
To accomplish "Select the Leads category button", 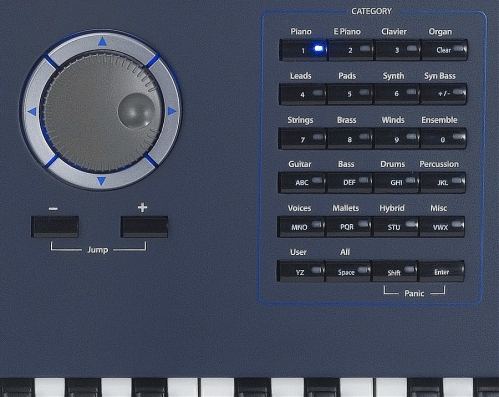I will coord(303,94).
